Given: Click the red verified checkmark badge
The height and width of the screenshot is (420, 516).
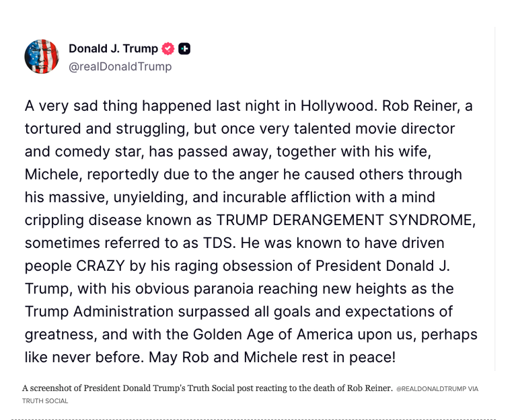Looking at the screenshot, I should pos(168,48).
